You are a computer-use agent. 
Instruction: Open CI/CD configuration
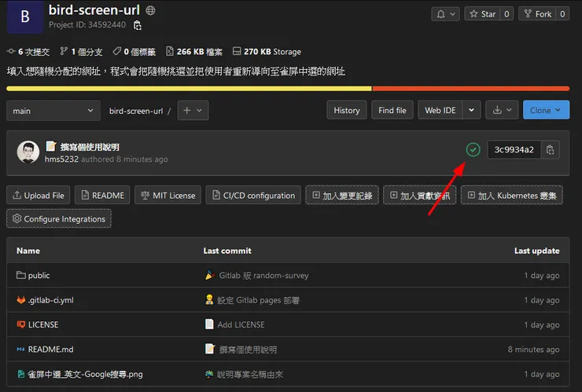(253, 195)
